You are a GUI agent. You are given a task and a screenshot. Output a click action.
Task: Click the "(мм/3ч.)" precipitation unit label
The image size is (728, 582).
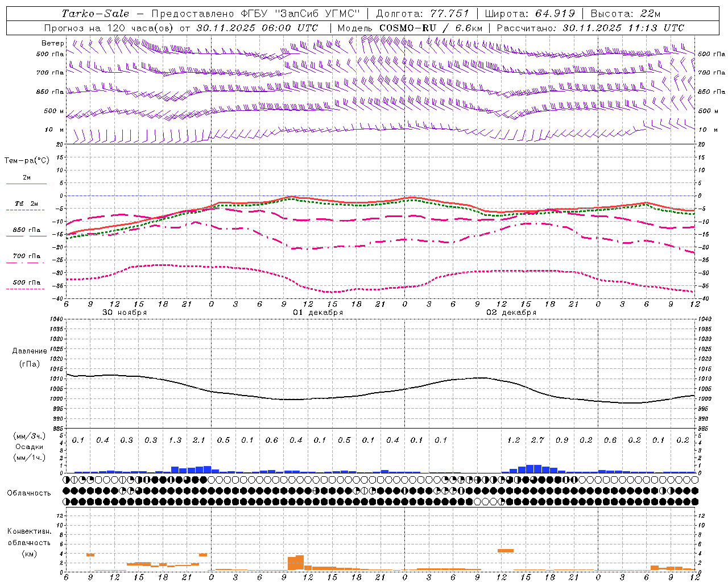[x=30, y=436]
